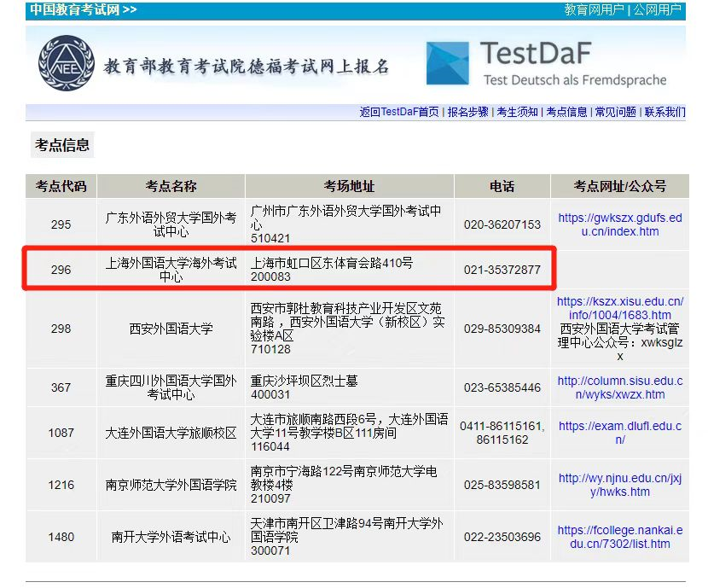
Task: Click the 考点名称 column header
Action: (x=171, y=186)
